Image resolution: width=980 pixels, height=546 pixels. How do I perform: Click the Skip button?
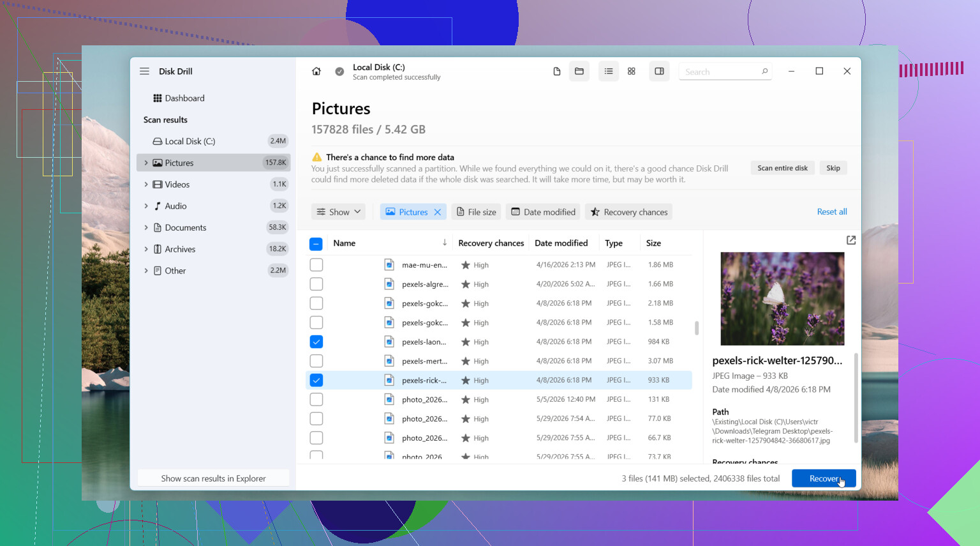(x=833, y=168)
